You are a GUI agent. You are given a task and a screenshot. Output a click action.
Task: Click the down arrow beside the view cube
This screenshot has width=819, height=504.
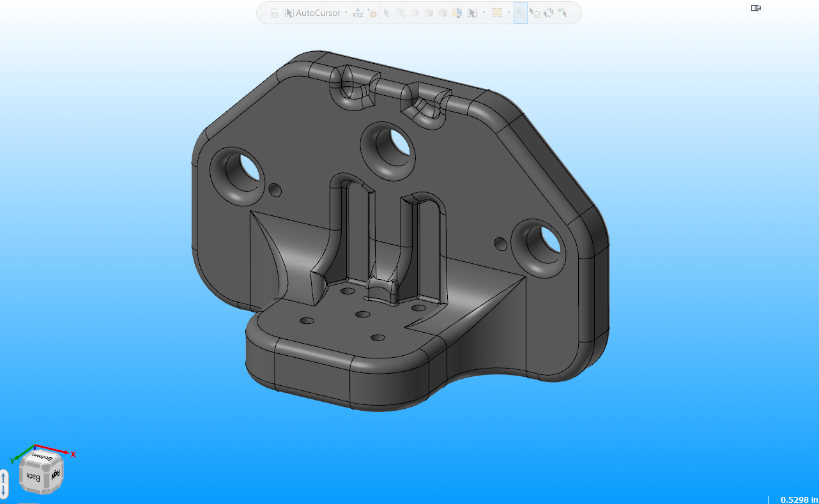[x=3, y=490]
